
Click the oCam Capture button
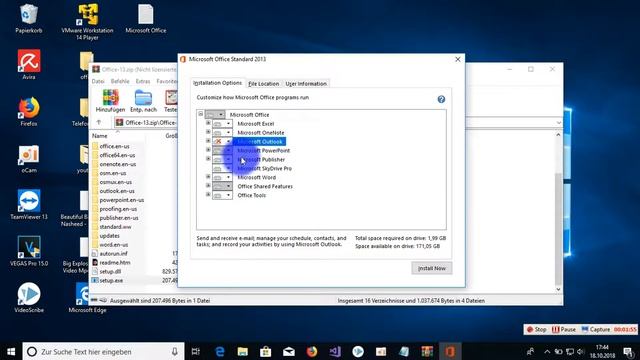(596, 329)
